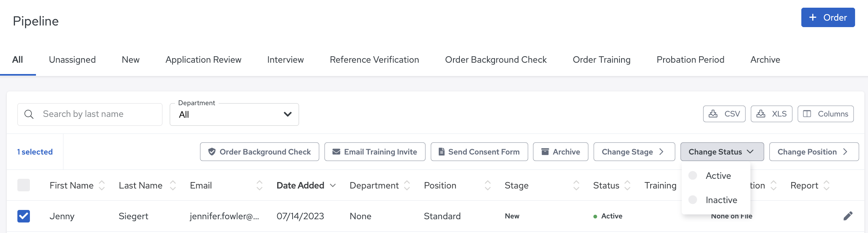The width and height of the screenshot is (868, 233).
Task: Open the Order Training tab
Action: (x=601, y=60)
